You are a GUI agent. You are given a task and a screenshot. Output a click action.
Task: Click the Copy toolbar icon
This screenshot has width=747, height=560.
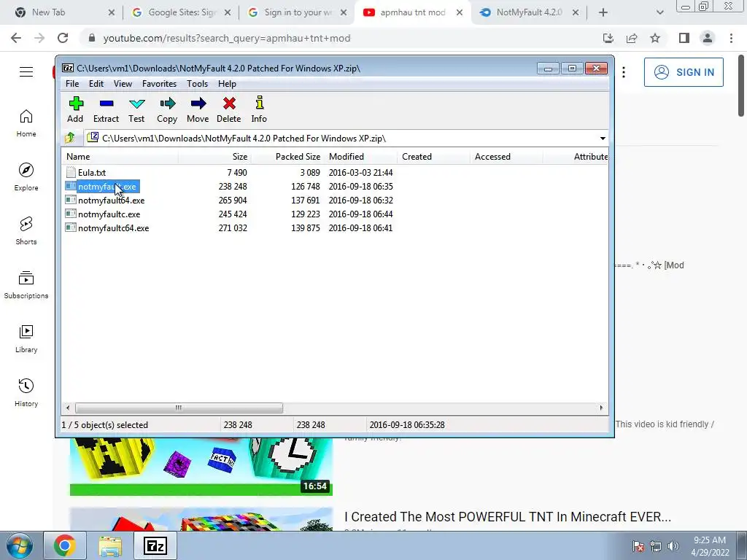point(167,109)
